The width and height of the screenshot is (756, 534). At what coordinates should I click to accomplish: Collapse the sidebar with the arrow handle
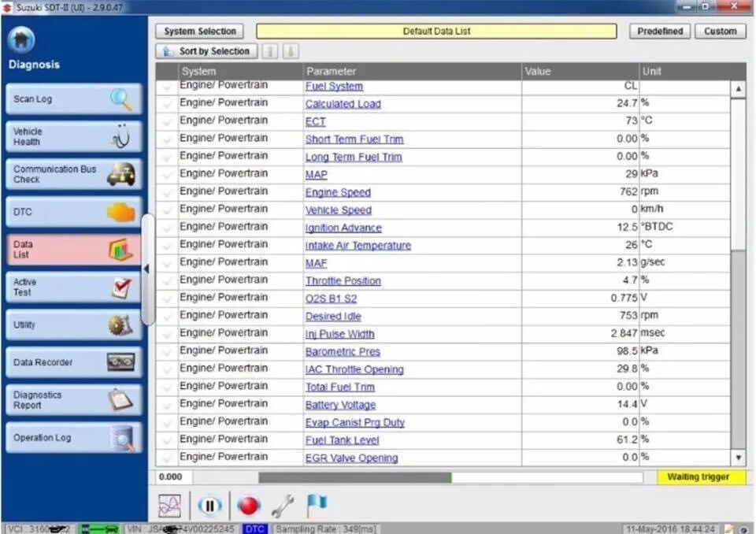coord(146,269)
